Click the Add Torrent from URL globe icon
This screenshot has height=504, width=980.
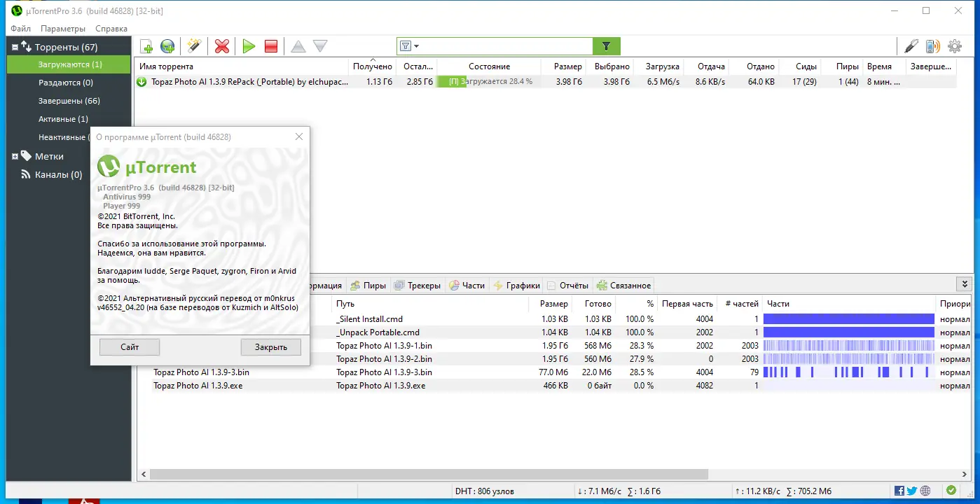(167, 47)
